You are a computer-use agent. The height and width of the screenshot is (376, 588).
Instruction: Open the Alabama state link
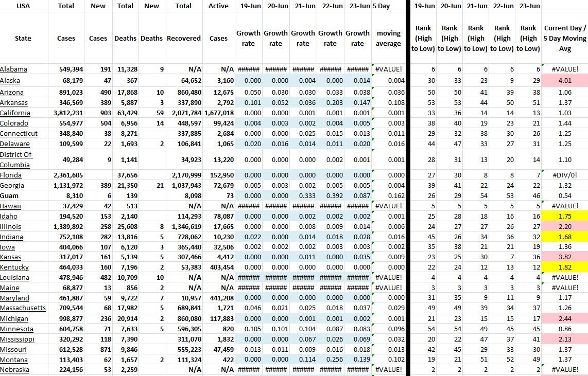point(14,69)
